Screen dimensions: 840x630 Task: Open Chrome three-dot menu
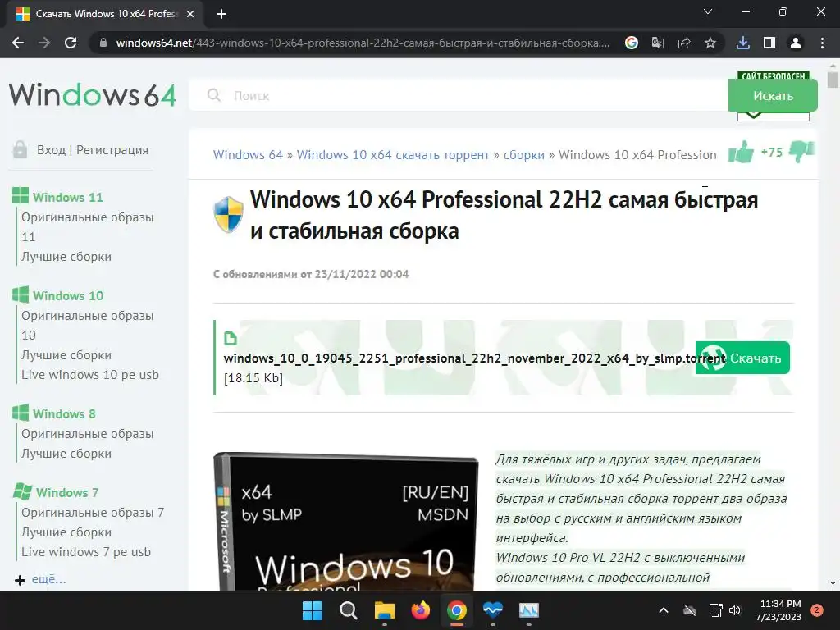[822, 43]
